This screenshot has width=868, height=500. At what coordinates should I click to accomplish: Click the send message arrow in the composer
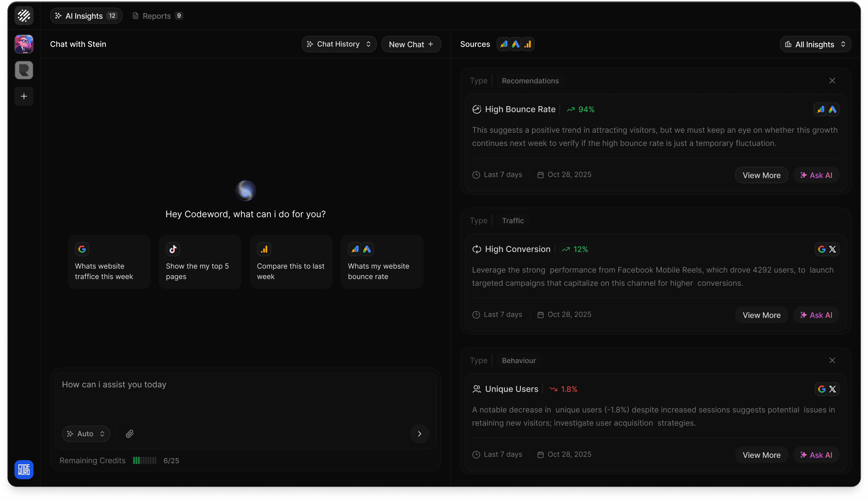tap(420, 434)
